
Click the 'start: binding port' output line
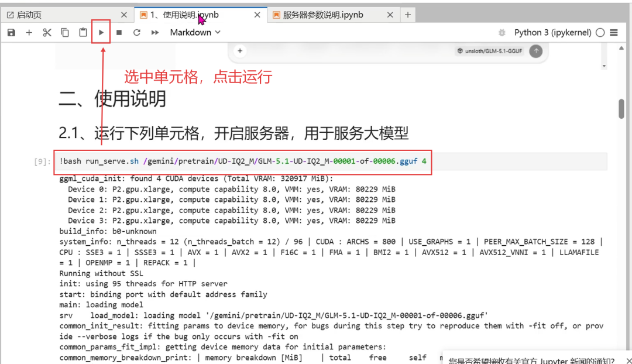163,294
